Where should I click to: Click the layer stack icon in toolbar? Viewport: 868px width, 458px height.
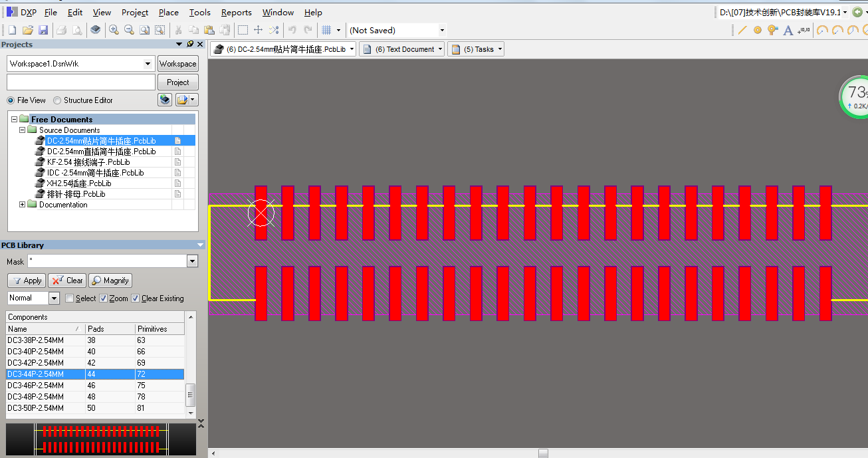[x=96, y=30]
